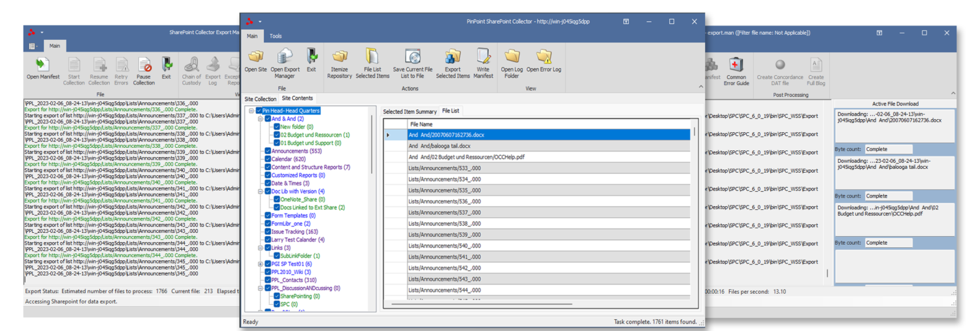Select the Site Contents tab
The image size is (980, 331).
click(297, 98)
